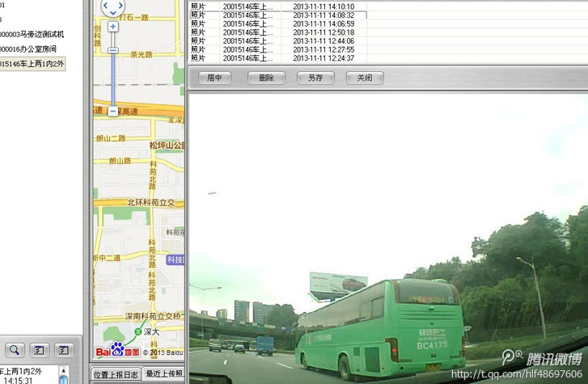
Task: Click the Baidu map logo
Action: coord(117,351)
